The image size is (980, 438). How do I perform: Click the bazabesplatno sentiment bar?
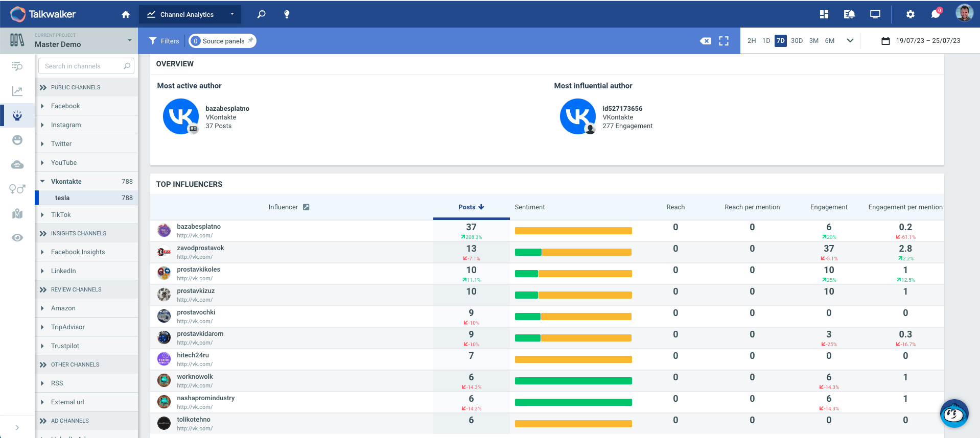coord(573,231)
